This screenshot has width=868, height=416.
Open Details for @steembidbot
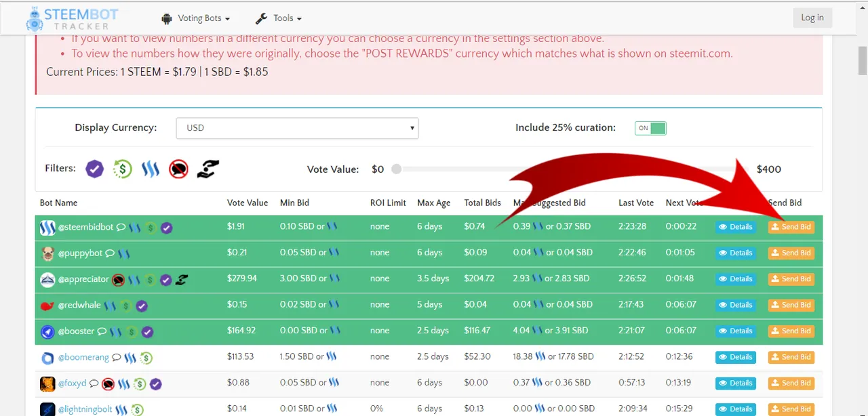736,227
